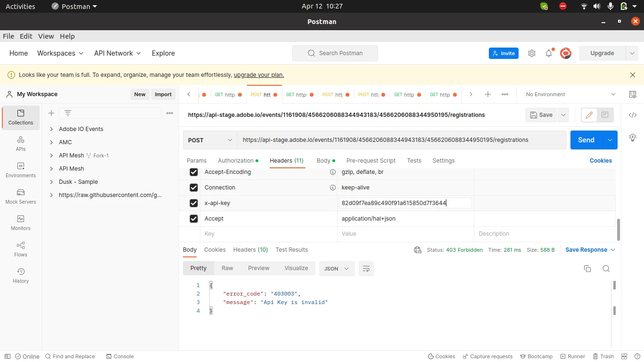Click the request URL field
The width and height of the screenshot is (644, 362).
coord(402,140)
